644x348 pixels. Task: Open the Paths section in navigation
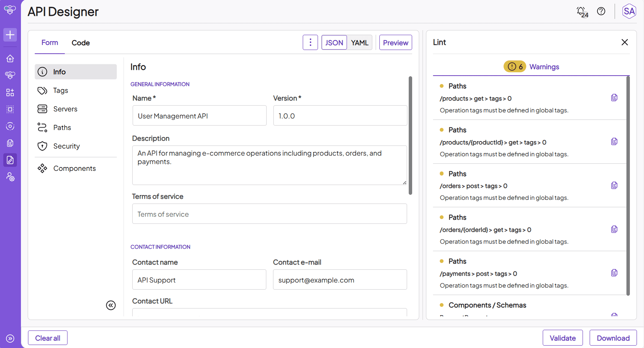[x=62, y=127]
